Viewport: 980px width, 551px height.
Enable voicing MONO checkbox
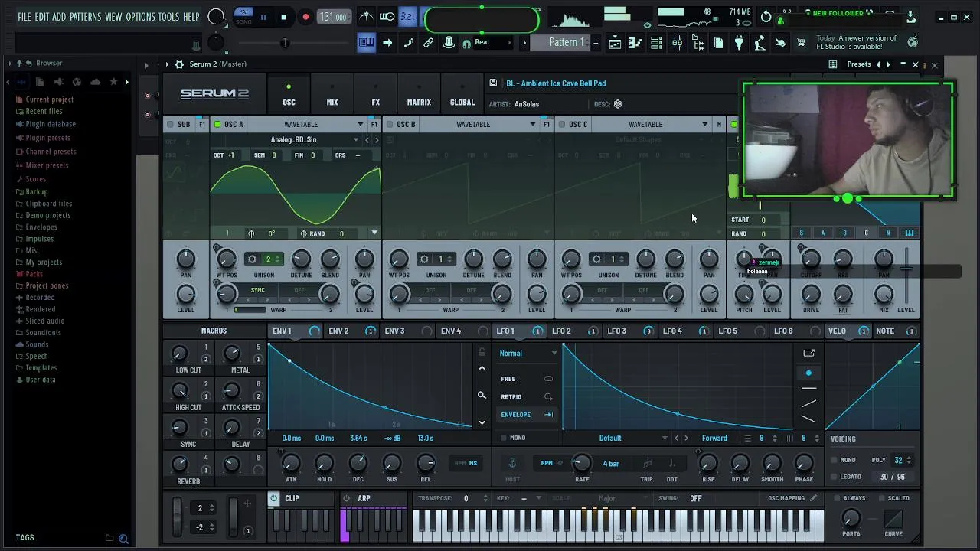[834, 460]
